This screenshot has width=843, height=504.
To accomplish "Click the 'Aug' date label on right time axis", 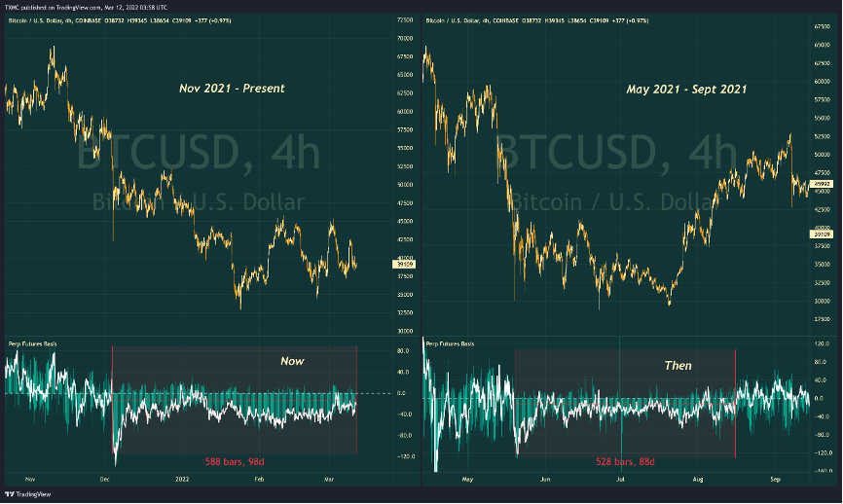I will pyautogui.click(x=697, y=480).
